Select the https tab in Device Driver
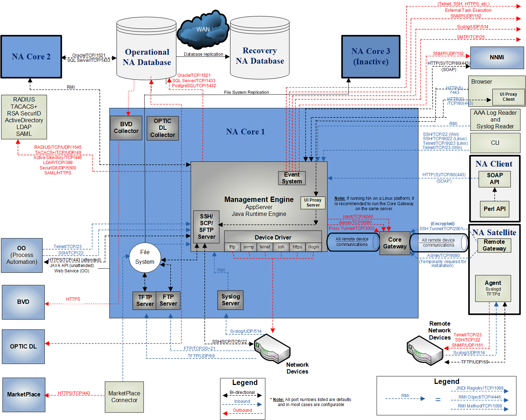 [x=297, y=247]
